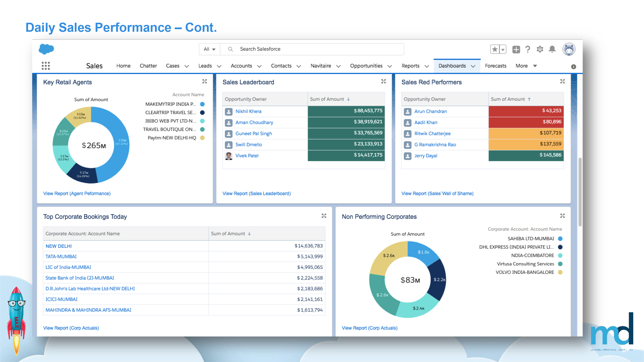Click Vivek Patel's profile photo
644x362 pixels.
[x=228, y=156]
